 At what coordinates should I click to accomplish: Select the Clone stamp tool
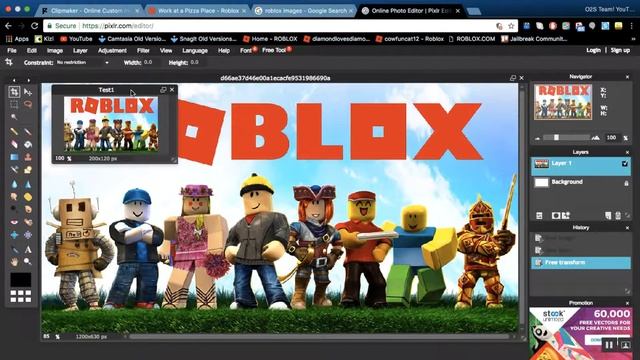(28, 157)
